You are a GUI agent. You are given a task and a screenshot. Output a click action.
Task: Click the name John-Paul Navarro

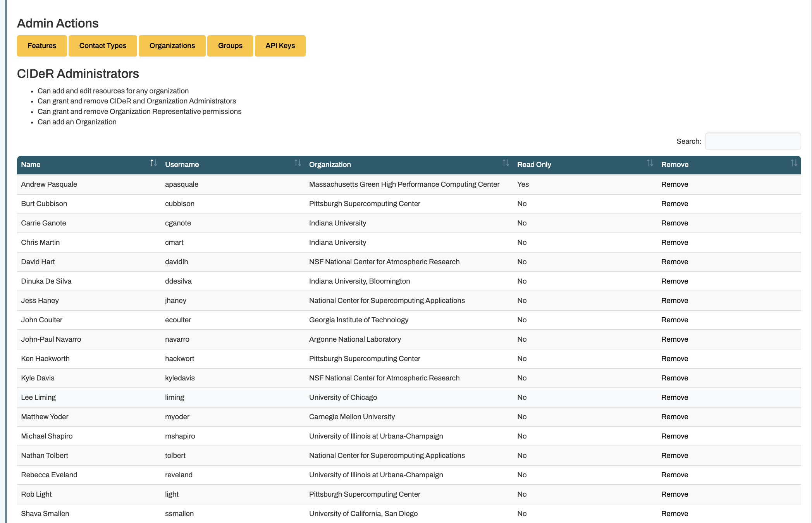51,339
